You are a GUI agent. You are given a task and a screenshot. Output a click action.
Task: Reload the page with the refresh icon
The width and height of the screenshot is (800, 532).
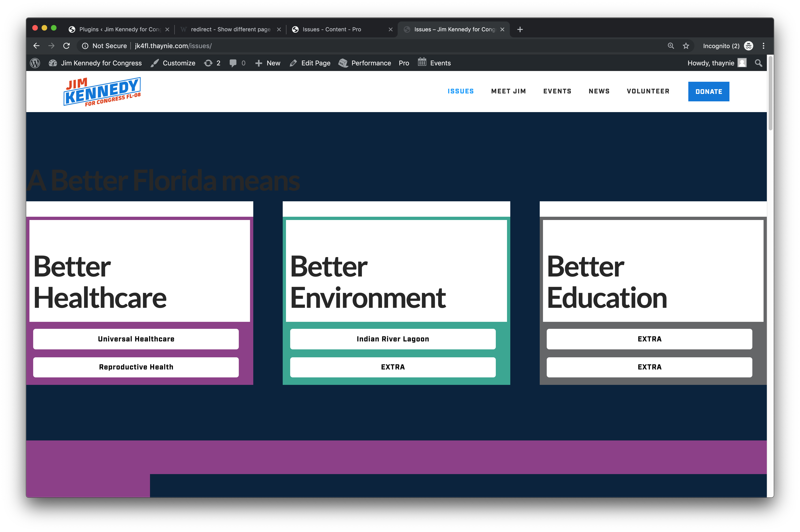point(67,46)
